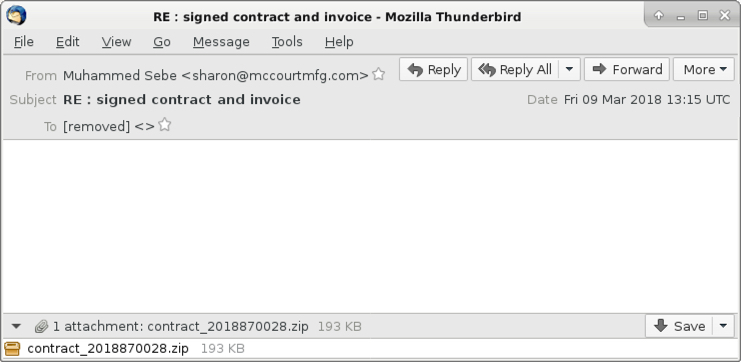The width and height of the screenshot is (741, 362).
Task: Select the zip file icon in attachment list
Action: [12, 349]
